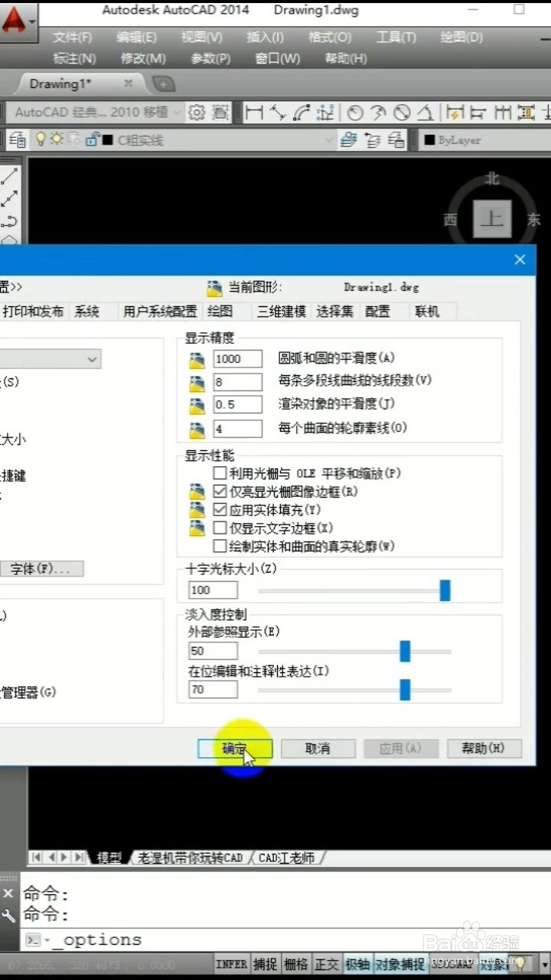Open the 格式(O) menu
Screen dimensions: 551x980
[330, 38]
